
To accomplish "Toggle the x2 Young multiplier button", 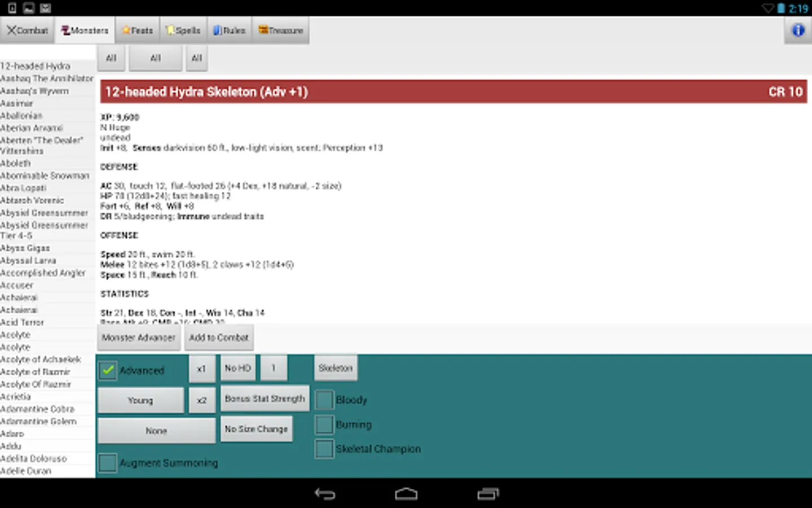I will tap(202, 400).
